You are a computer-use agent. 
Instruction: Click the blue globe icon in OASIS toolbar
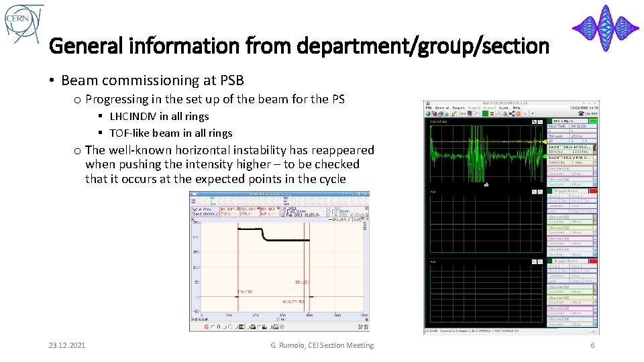(x=428, y=114)
